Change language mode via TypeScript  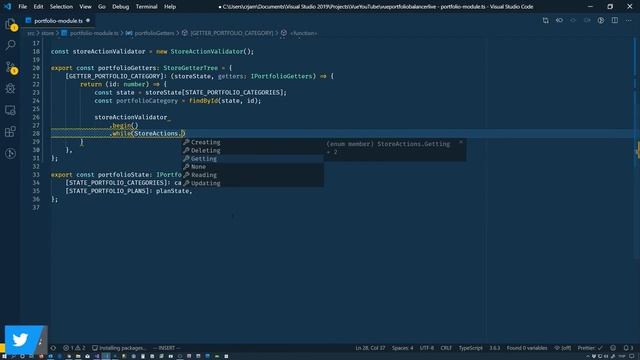point(471,348)
